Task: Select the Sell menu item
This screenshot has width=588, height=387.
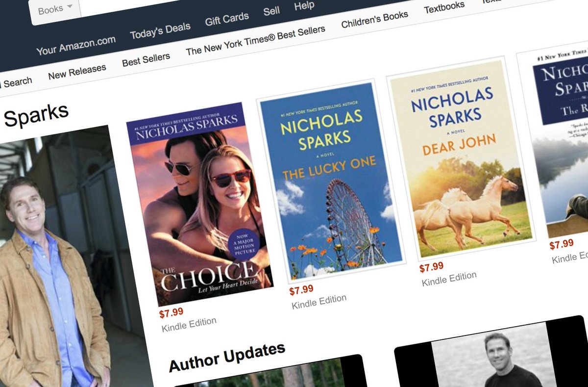Action: coord(271,11)
